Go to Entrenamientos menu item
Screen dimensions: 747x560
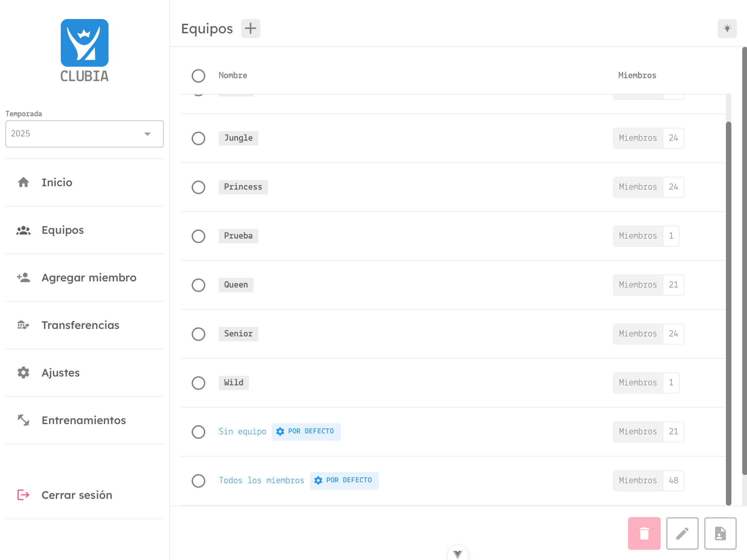tap(84, 420)
